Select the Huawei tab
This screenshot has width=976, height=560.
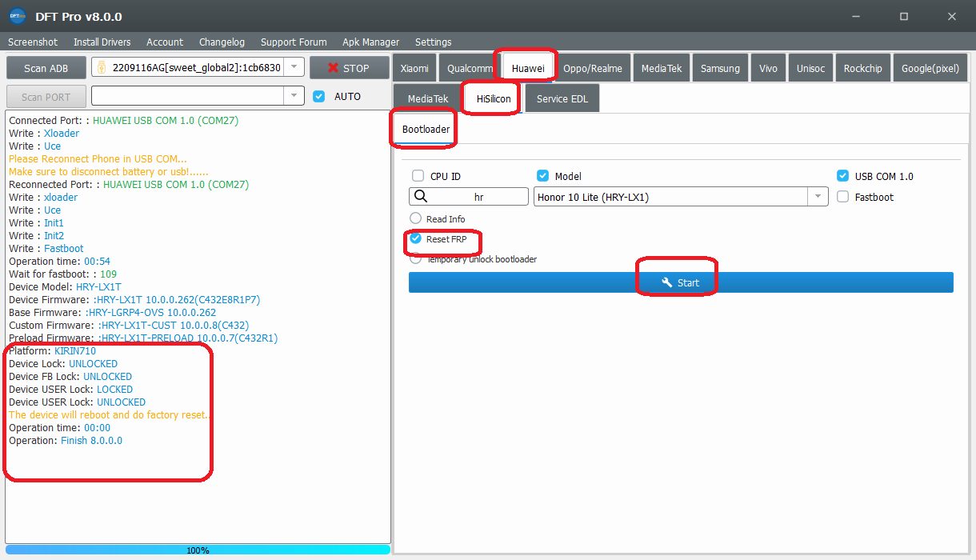[528, 68]
